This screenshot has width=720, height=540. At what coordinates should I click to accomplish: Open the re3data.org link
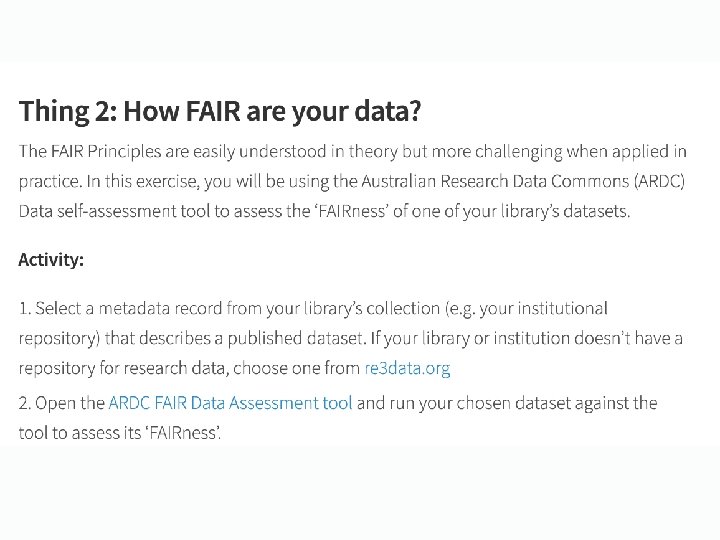tap(407, 368)
